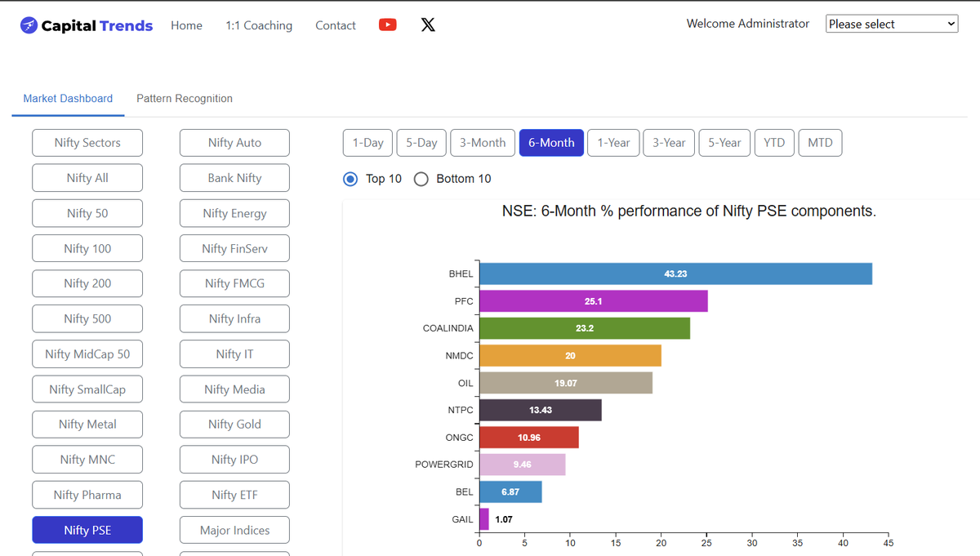This screenshot has height=556, width=980.
Task: Click the NMDC 20 bar
Action: point(570,356)
